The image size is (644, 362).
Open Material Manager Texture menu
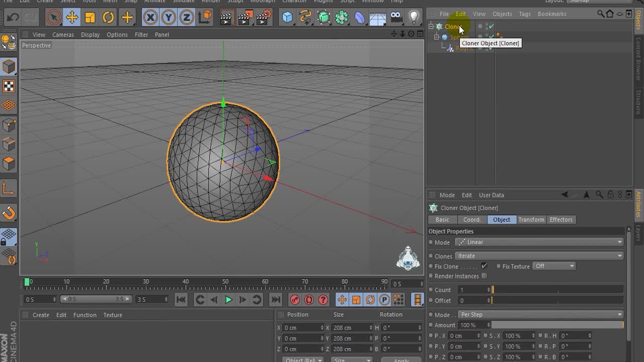[113, 315]
